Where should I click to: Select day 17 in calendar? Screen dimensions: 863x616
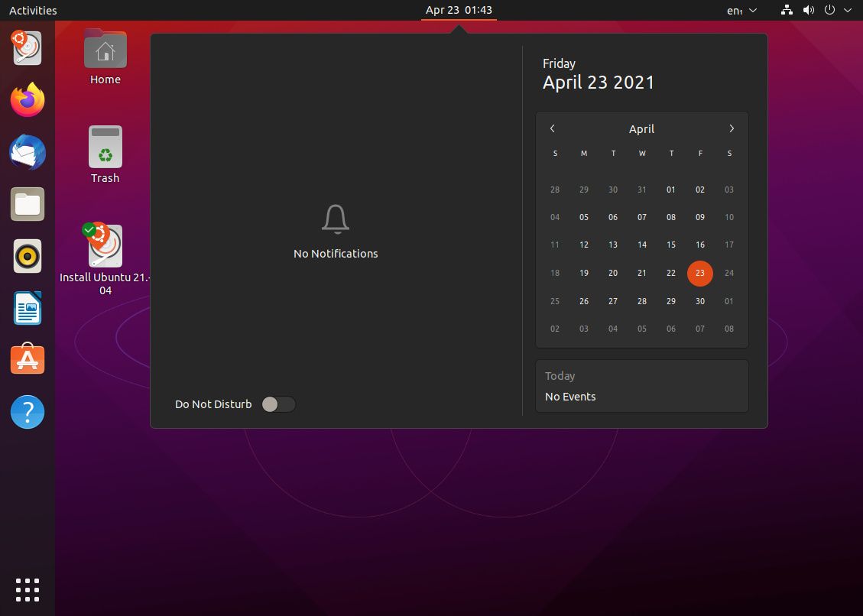coord(729,245)
